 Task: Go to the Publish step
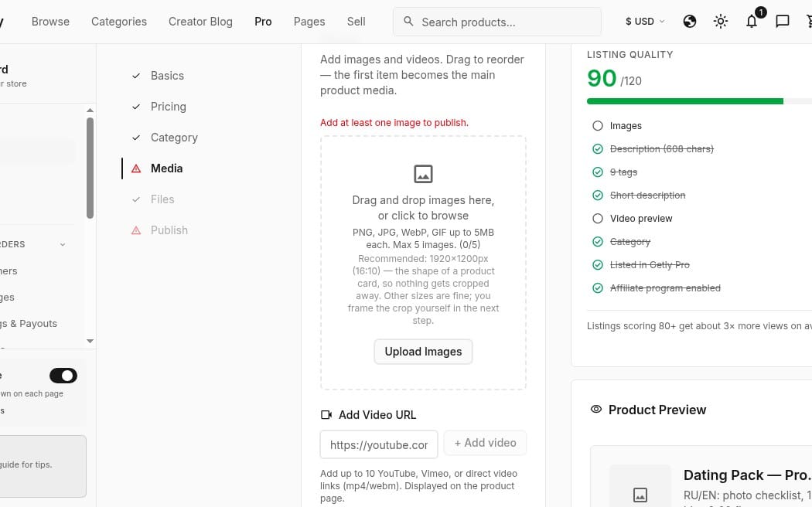169,230
